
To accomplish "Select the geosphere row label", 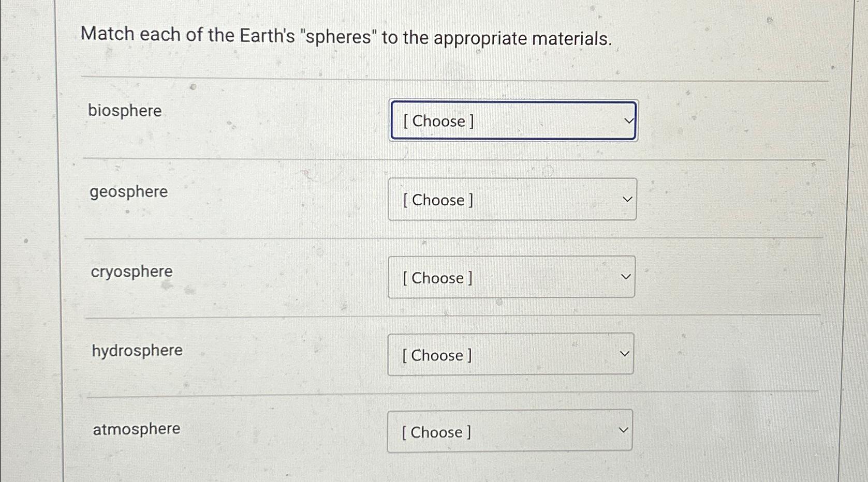I will (128, 192).
